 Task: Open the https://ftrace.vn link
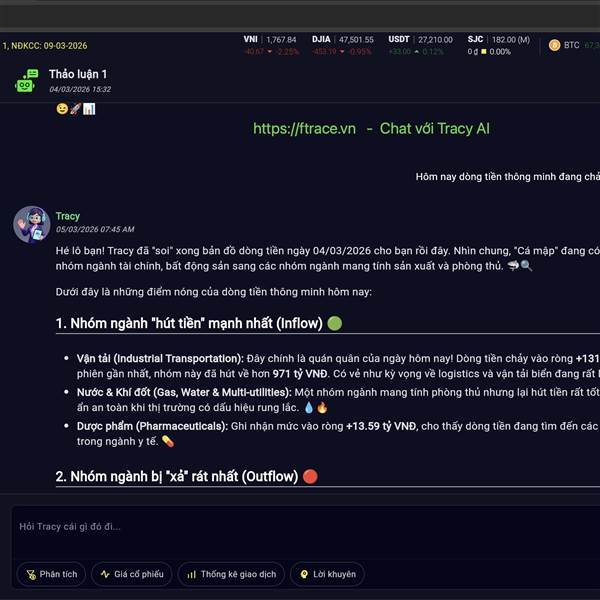[304, 129]
